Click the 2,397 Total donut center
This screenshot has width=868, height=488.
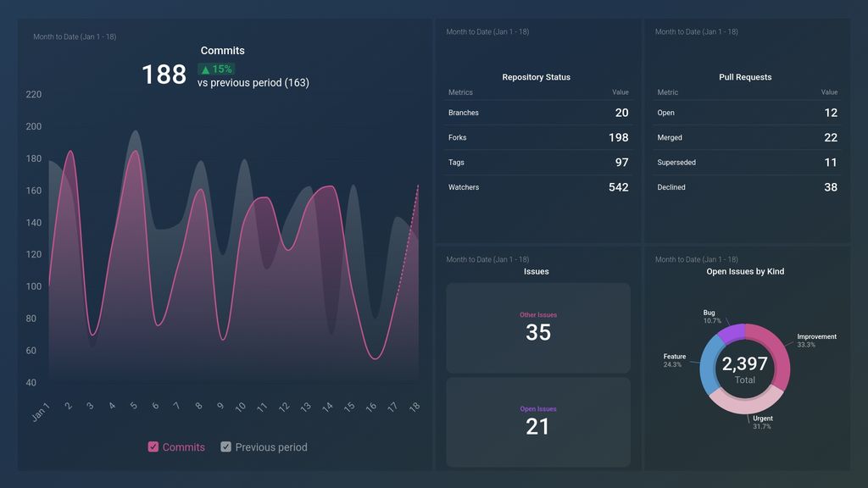(x=744, y=369)
